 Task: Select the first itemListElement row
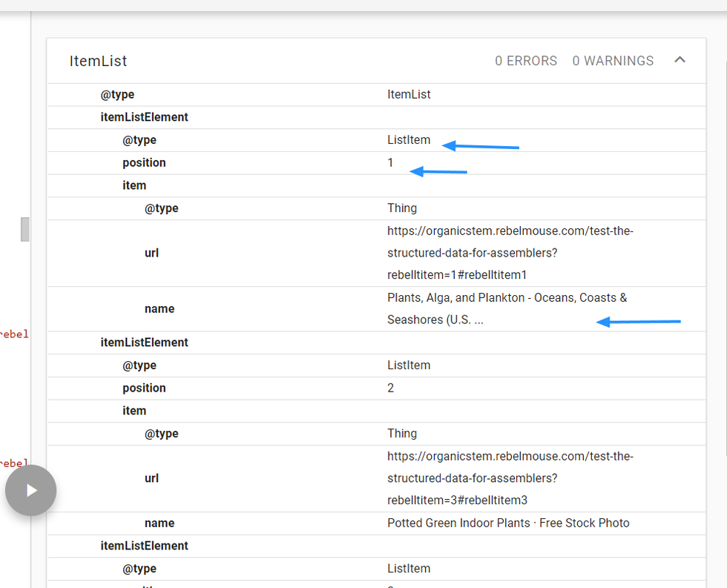pyautogui.click(x=145, y=117)
